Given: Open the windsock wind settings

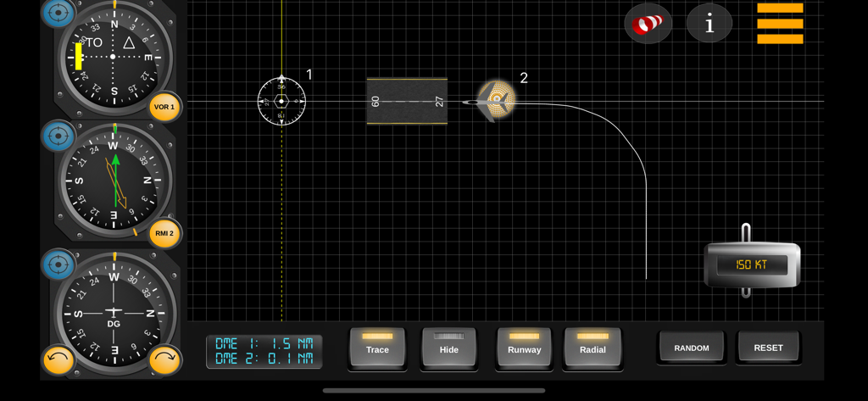Looking at the screenshot, I should pyautogui.click(x=648, y=24).
